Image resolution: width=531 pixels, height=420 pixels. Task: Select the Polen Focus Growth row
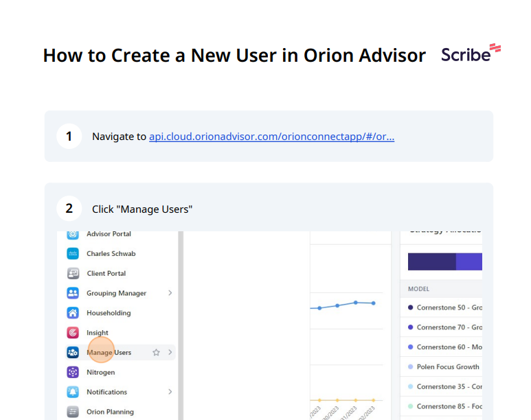pyautogui.click(x=441, y=367)
